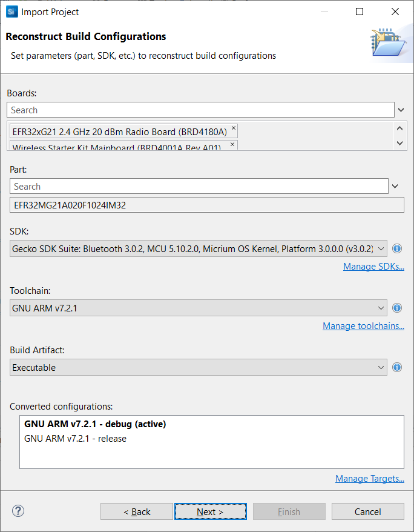Screen dimensions: 414x532
Task: Click the Toolchain info icon
Action: click(x=397, y=308)
